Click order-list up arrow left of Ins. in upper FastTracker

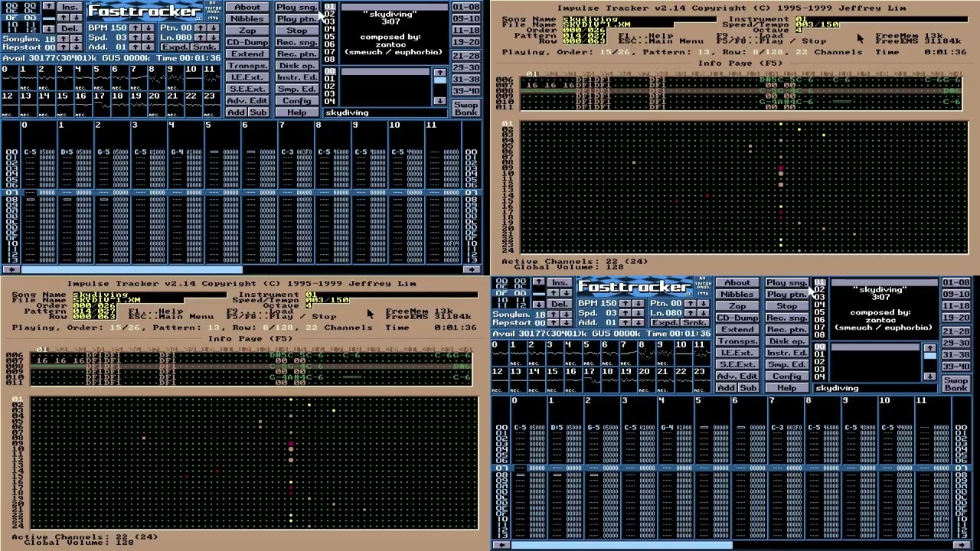tap(49, 7)
